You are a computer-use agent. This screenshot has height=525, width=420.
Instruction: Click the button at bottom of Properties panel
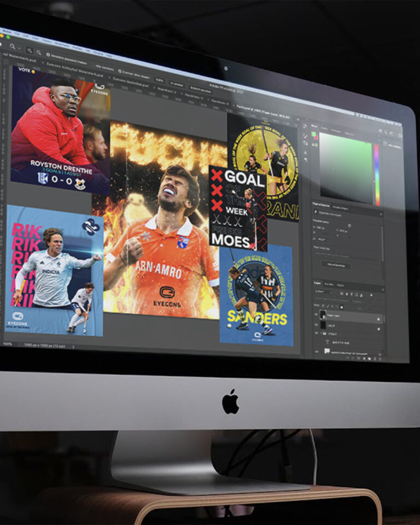tap(336, 265)
